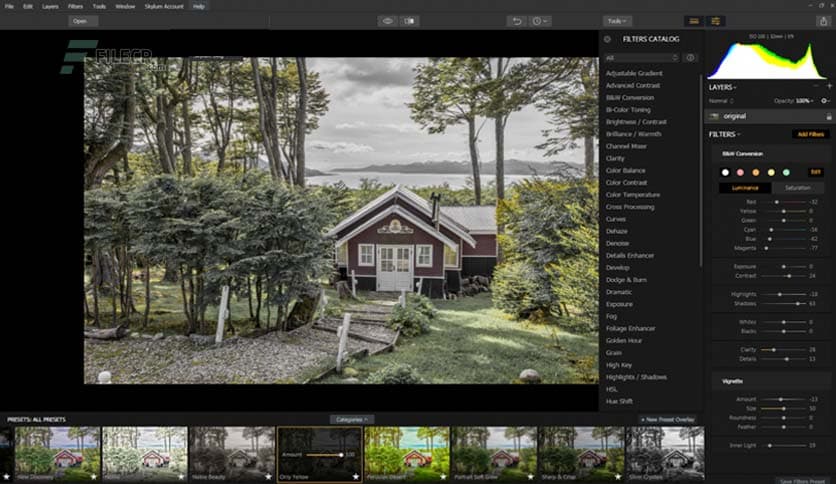Screen dimensions: 836x484
Task: Click the Shadows slider handle
Action: pyautogui.click(x=798, y=303)
